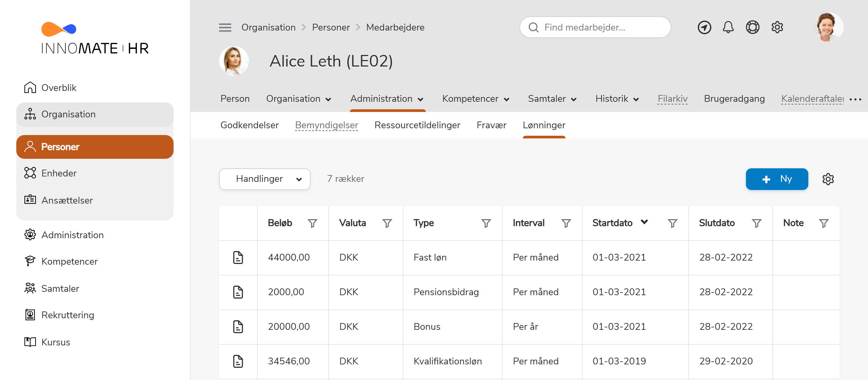Expand the Administration tab dropdown
Image resolution: width=868 pixels, height=380 pixels.
[x=420, y=99]
